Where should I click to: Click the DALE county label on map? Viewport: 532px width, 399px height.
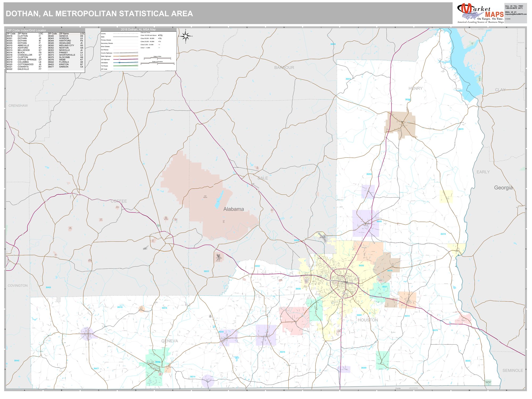coord(263,178)
